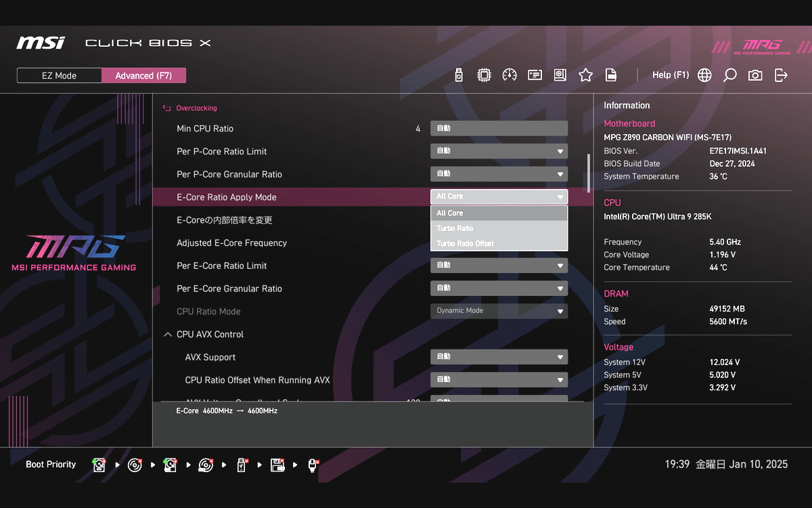The height and width of the screenshot is (508, 812).
Task: Click the memory profile card icon
Action: click(535, 75)
